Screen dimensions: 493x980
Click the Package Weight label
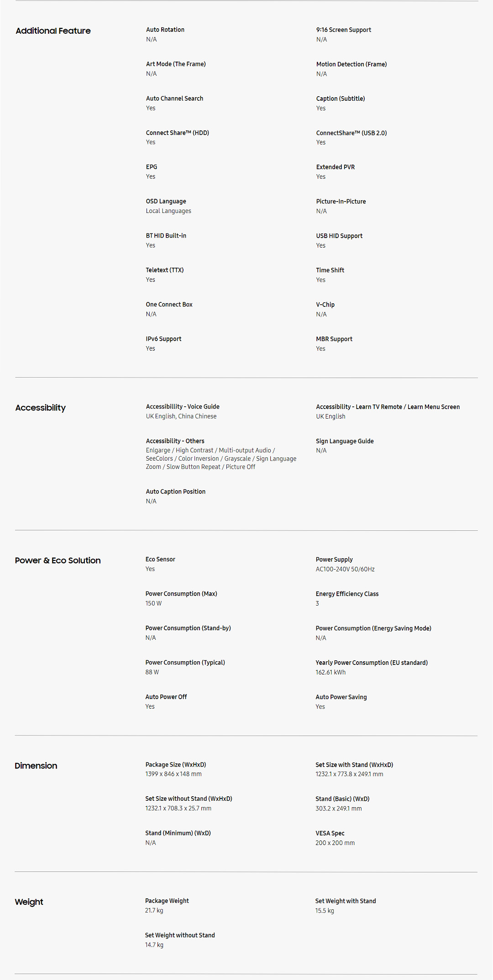[167, 901]
